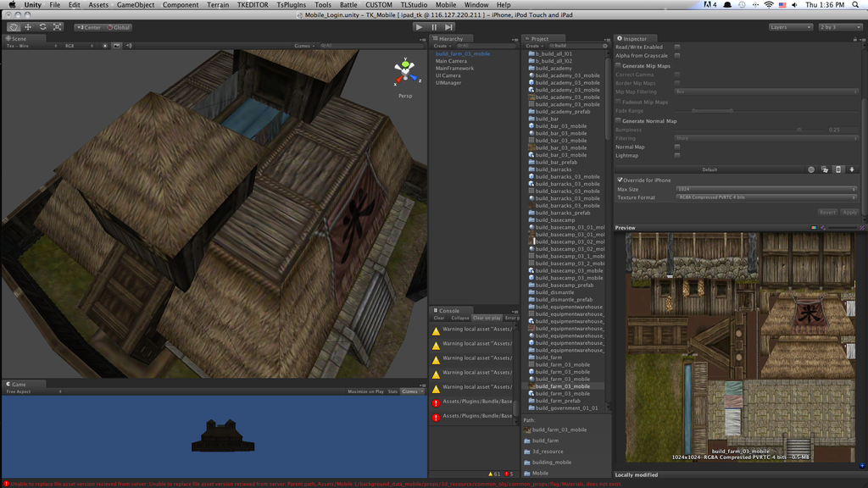Image resolution: width=868 pixels, height=488 pixels.
Task: Click the Apply button in Inspector
Action: tap(849, 213)
